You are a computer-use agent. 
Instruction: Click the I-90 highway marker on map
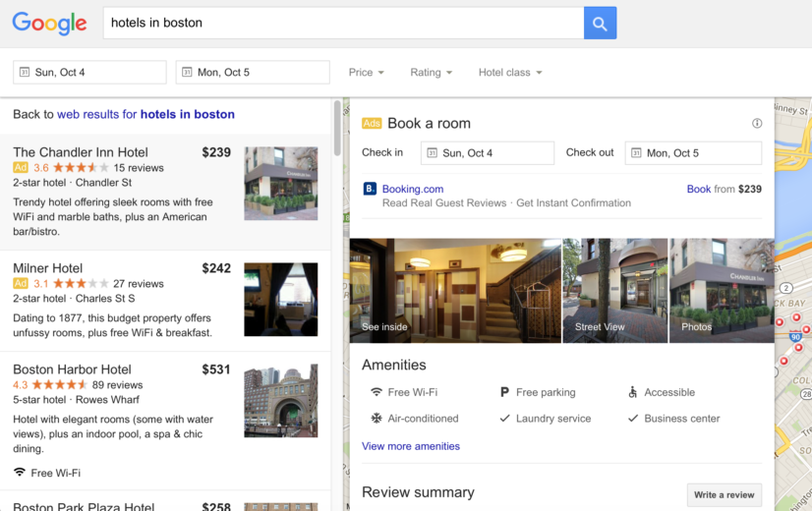click(796, 337)
